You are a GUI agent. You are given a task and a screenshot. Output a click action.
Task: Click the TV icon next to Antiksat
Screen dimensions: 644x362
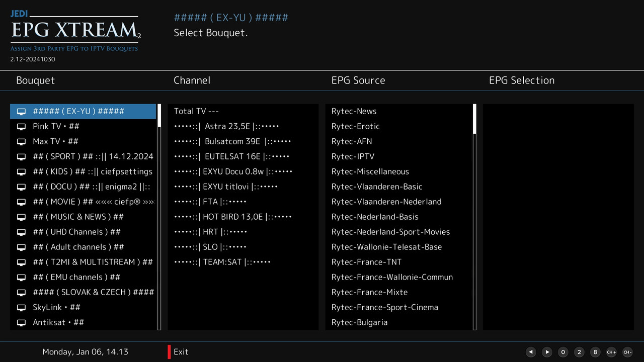pyautogui.click(x=21, y=323)
